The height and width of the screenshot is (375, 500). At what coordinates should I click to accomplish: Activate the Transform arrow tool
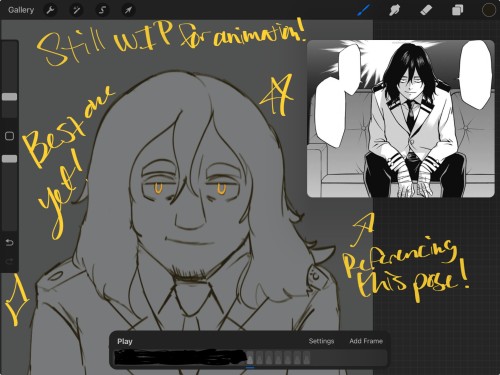coord(128,10)
